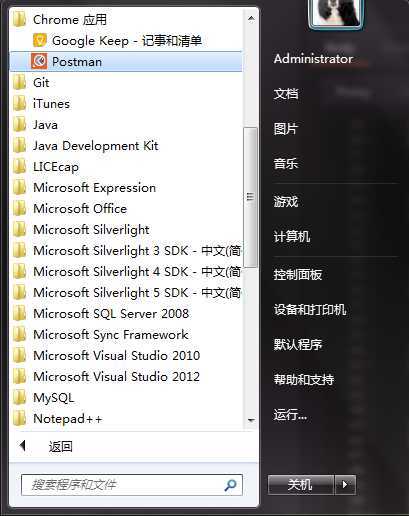
Task: Click the 关机 shutdown button
Action: pyautogui.click(x=301, y=484)
